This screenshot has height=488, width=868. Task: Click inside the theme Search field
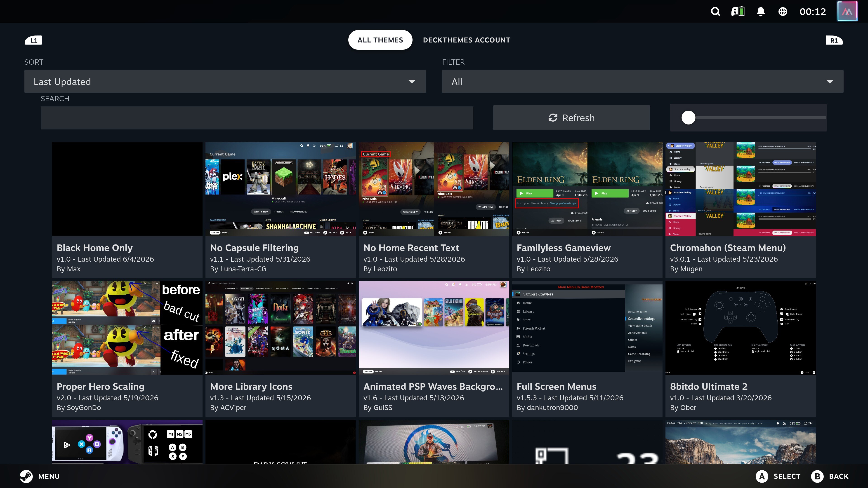(257, 118)
